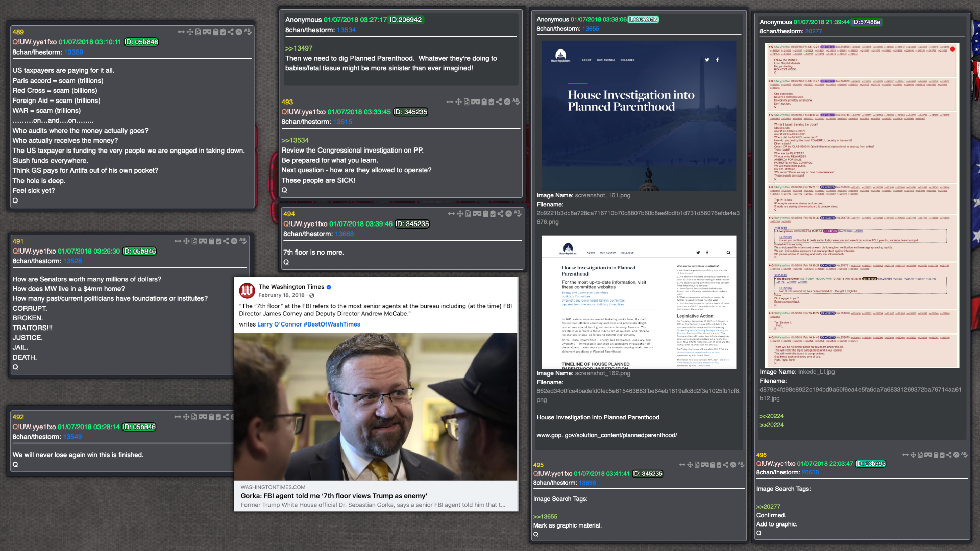Click the image file icon on post 494

(468, 214)
